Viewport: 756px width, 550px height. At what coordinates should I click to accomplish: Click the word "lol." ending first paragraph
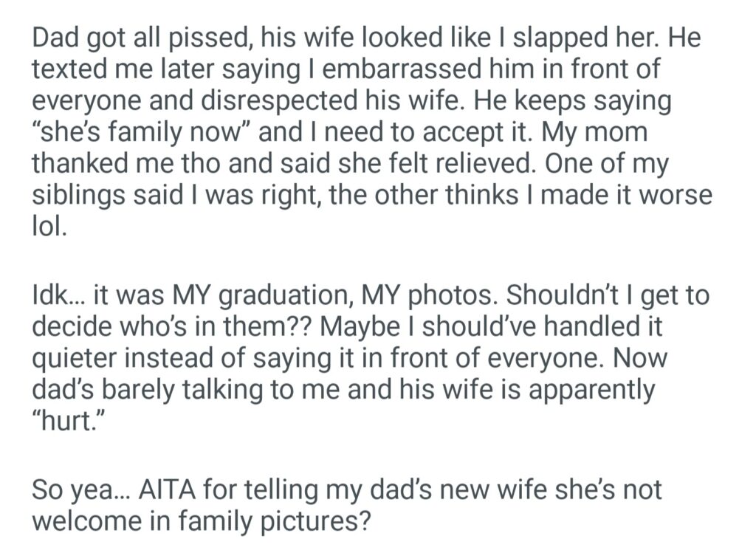pyautogui.click(x=50, y=224)
